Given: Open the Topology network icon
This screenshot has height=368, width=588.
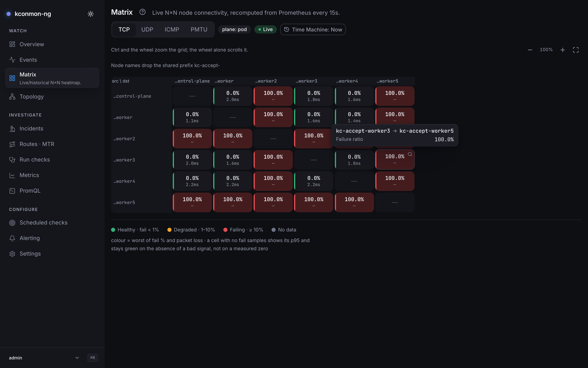Looking at the screenshot, I should click(12, 97).
